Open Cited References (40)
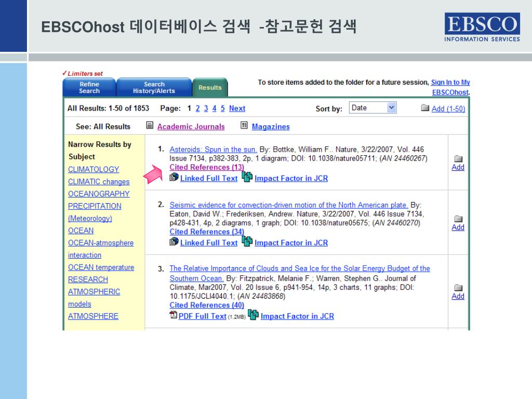Screen dimensions: 532x399 coord(207,305)
